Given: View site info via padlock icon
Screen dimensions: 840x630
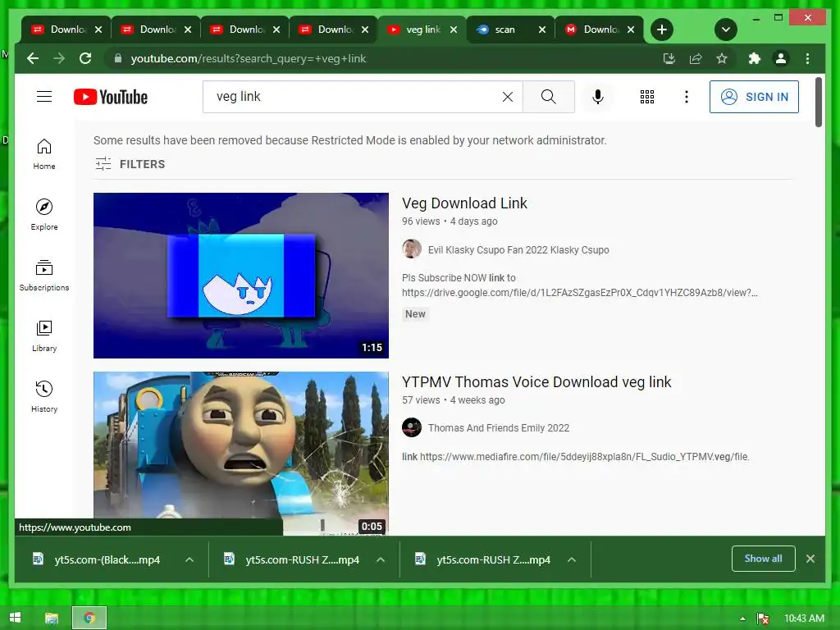Looking at the screenshot, I should [x=118, y=58].
